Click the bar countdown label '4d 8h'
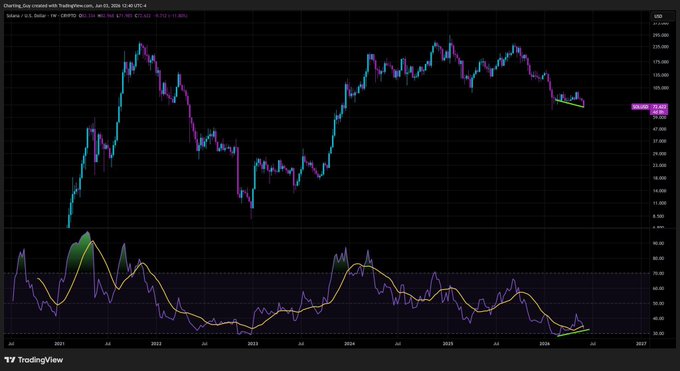Image resolution: width=680 pixels, height=371 pixels. (x=659, y=112)
